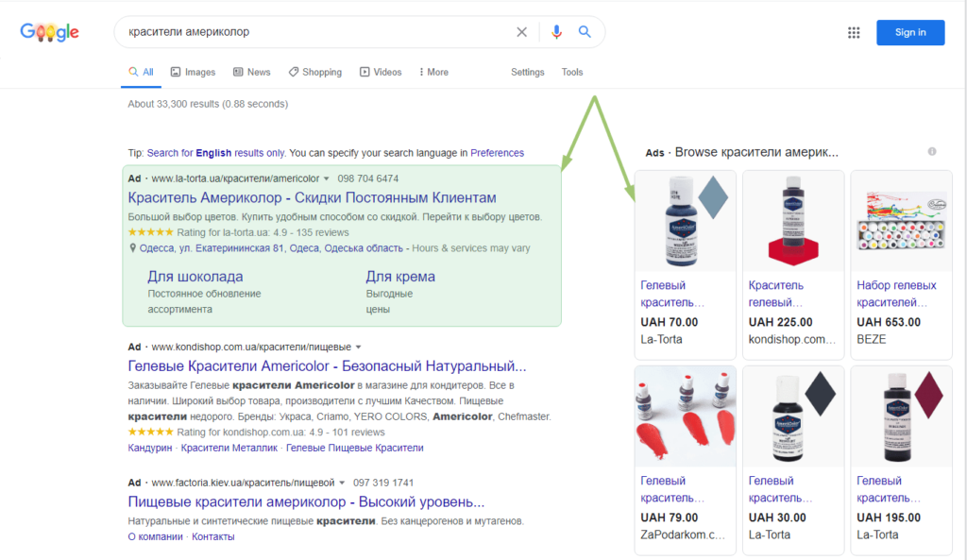Image resolution: width=967 pixels, height=560 pixels.
Task: Open 'Для шоколада' sitelink
Action: click(195, 277)
